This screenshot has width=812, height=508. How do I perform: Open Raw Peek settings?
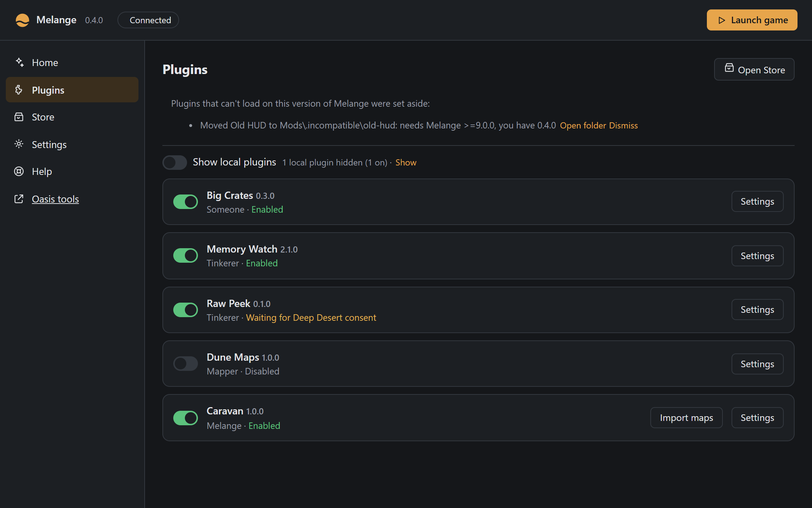pos(757,310)
